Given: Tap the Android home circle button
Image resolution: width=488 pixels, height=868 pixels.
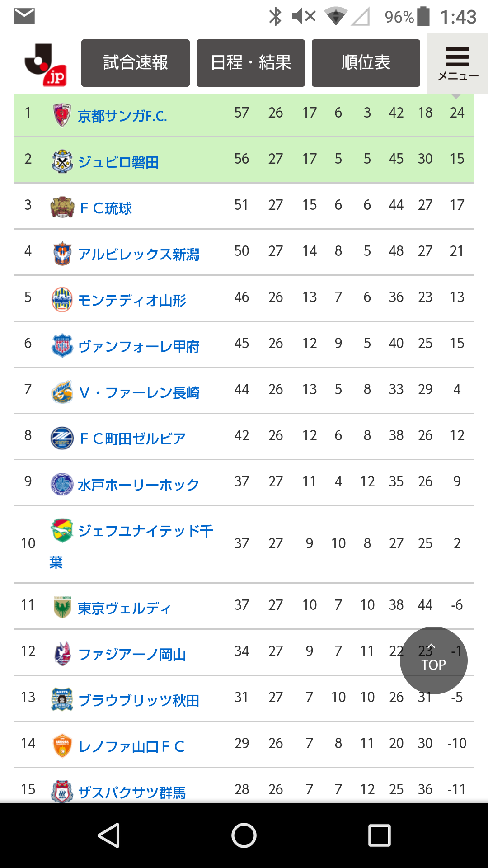Looking at the screenshot, I should tap(244, 835).
